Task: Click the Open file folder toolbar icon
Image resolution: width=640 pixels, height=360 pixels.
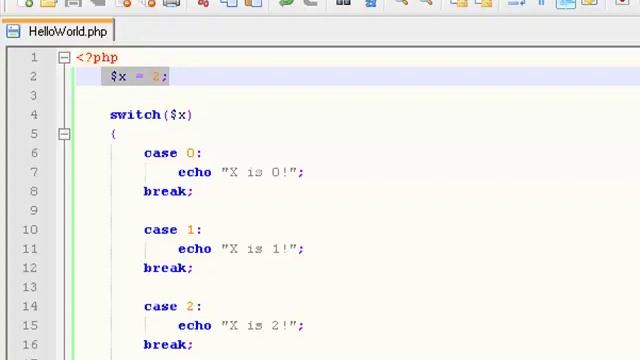Action: click(49, 3)
